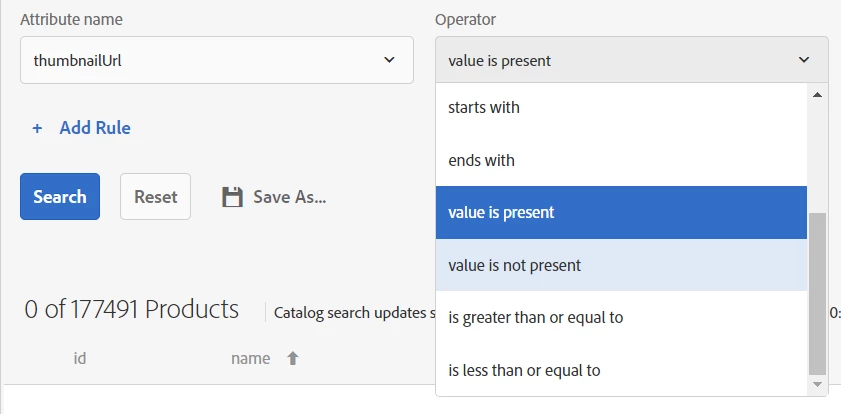Image resolution: width=841 pixels, height=414 pixels.
Task: Click Save As... text button
Action: tap(289, 197)
